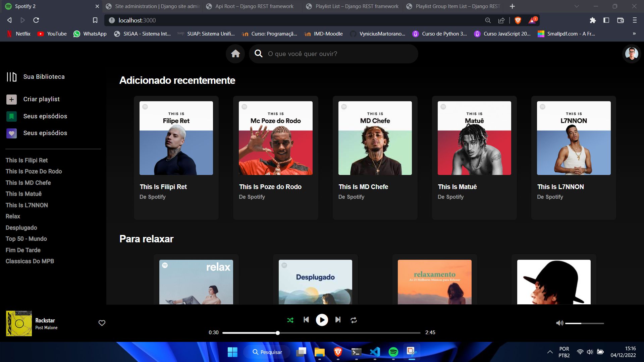Select 'Top 50 - Mundo' playlist
The height and width of the screenshot is (362, 644).
(26, 239)
